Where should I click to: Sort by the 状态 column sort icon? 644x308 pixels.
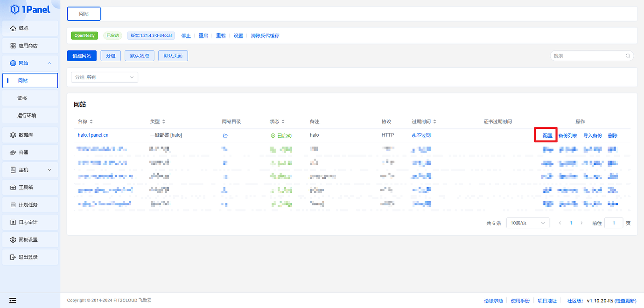[283, 122]
